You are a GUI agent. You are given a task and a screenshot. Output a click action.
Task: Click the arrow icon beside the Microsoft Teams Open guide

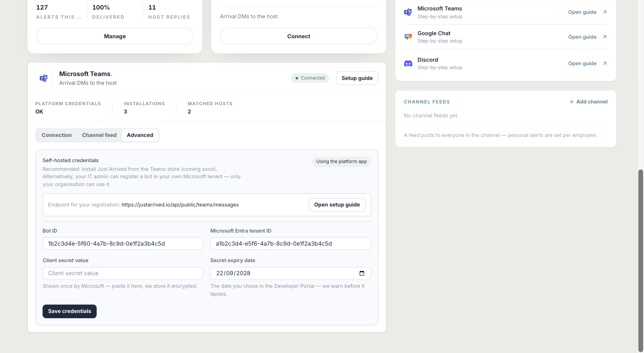[604, 12]
